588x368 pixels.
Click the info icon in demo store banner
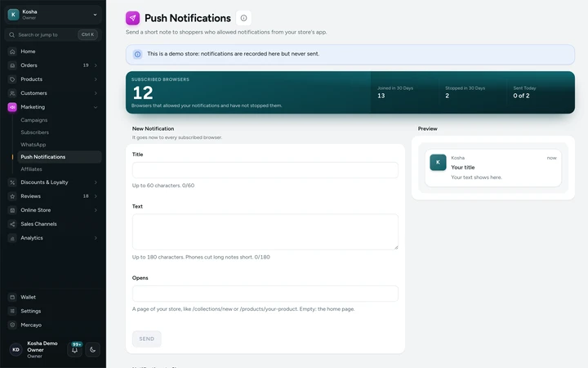138,54
